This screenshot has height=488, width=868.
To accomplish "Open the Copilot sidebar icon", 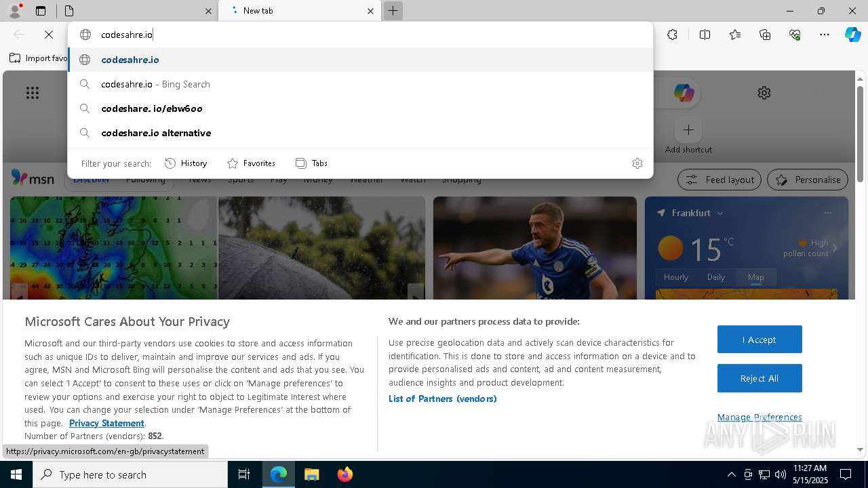I will (853, 35).
